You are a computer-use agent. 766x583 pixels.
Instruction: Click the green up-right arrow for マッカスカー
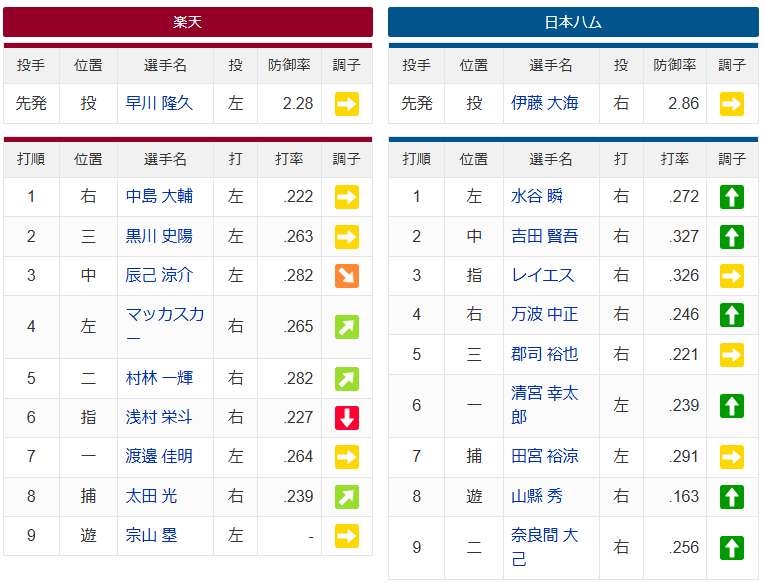tap(347, 327)
